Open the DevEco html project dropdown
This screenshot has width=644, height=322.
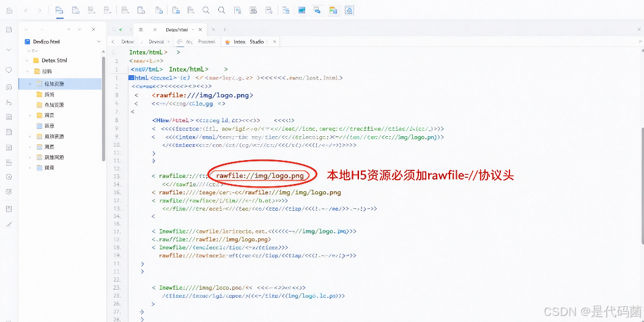tap(99, 42)
